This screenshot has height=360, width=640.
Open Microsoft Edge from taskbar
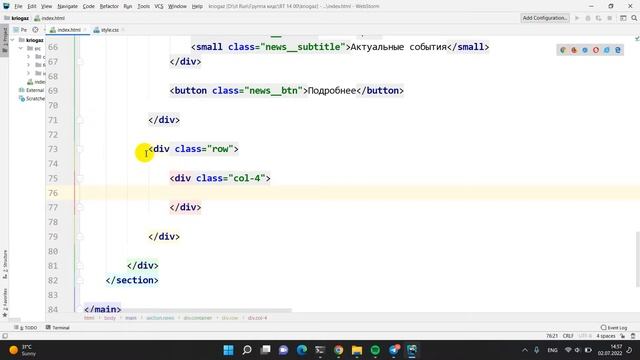pos(302,350)
